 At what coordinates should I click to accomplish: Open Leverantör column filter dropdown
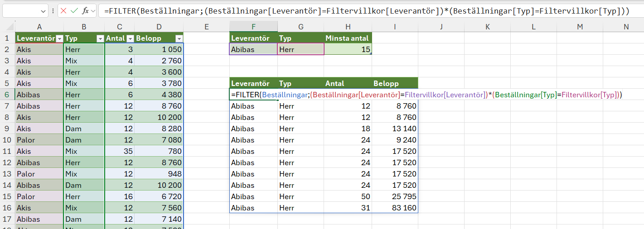coord(59,38)
